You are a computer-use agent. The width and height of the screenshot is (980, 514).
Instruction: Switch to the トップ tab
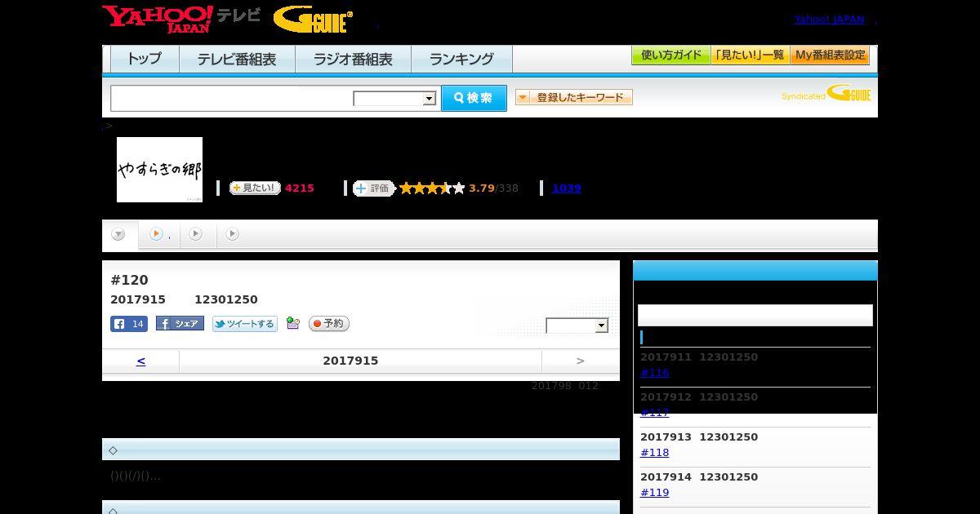click(145, 59)
